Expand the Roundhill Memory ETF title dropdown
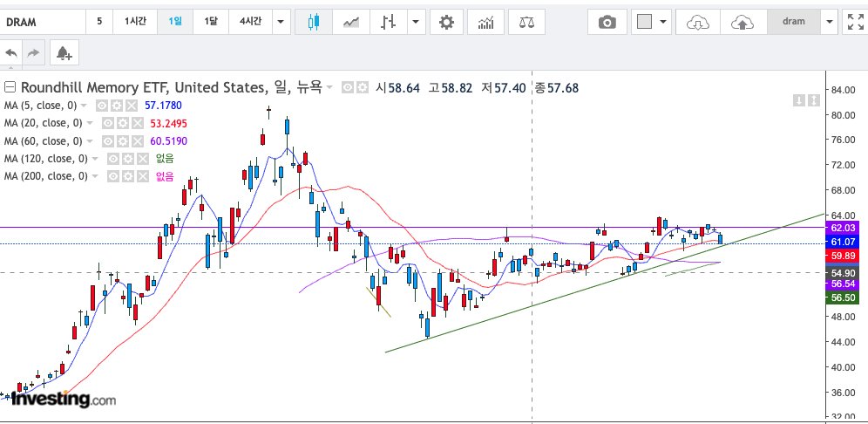Image resolution: width=868 pixels, height=424 pixels. (329, 87)
